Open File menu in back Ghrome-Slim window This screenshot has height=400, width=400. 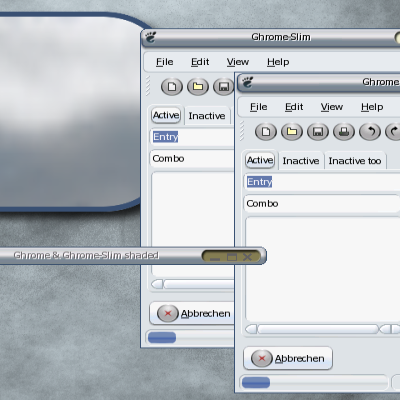point(165,62)
